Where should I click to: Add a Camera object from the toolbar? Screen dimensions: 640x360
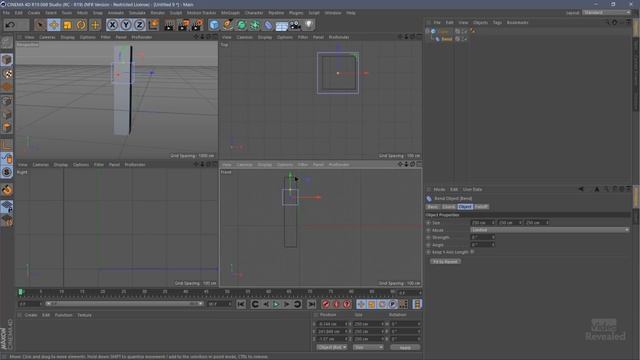[x=295, y=25]
